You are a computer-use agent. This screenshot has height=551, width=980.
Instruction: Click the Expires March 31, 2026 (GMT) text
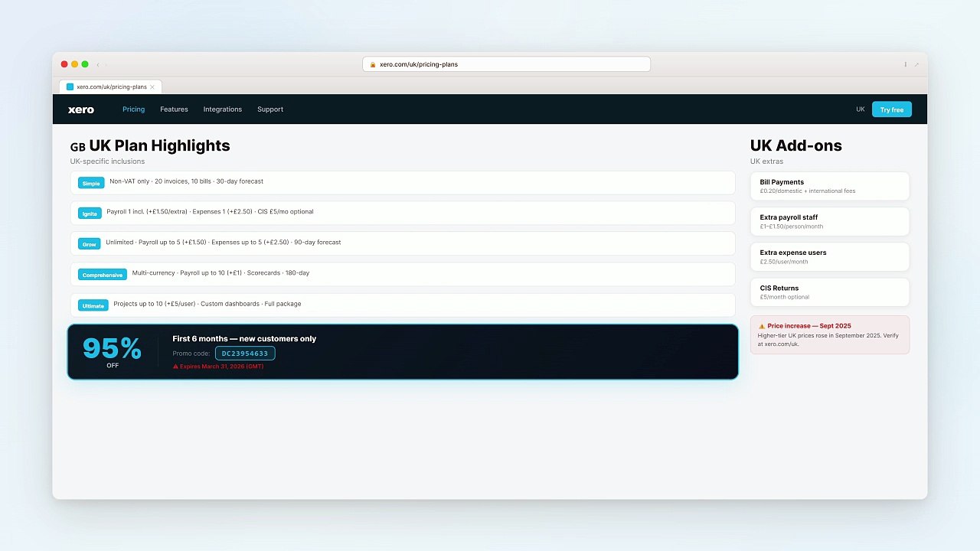point(222,367)
